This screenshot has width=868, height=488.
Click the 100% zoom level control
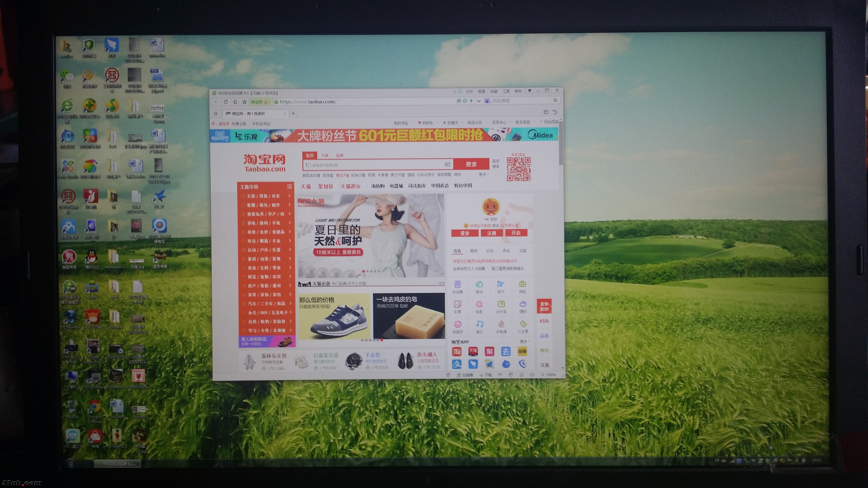(549, 375)
